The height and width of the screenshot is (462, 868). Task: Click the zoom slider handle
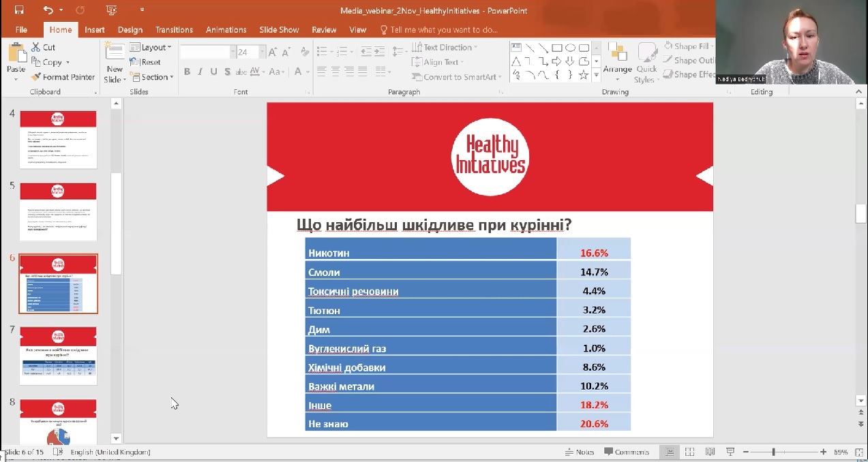773,452
